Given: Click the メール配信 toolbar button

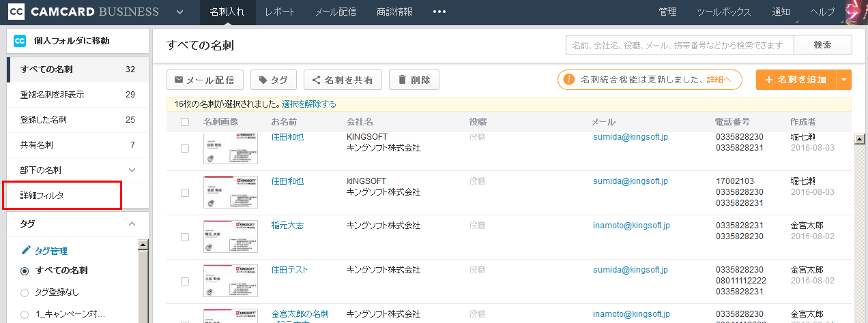Looking at the screenshot, I should [x=205, y=80].
